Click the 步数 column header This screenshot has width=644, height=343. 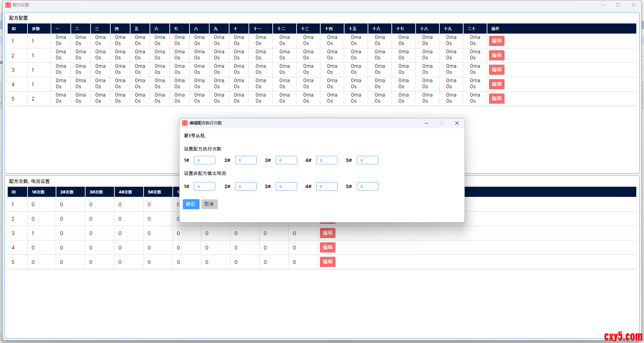[36, 29]
